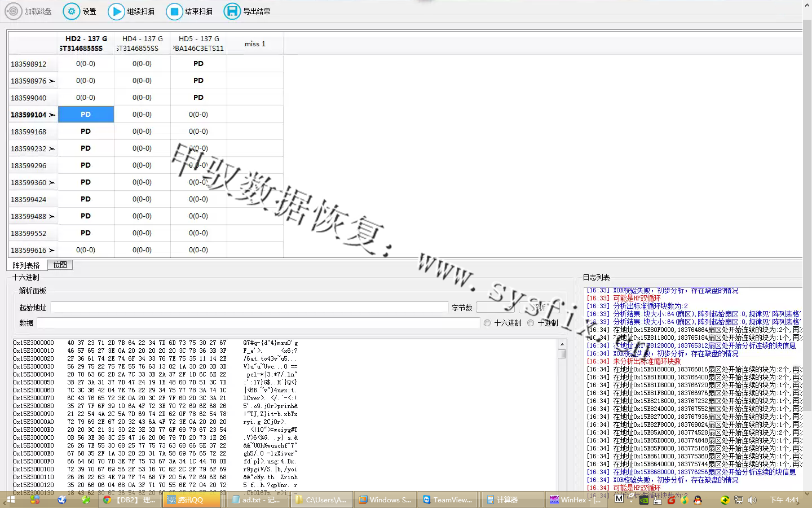Click log entry with address 0x15E8680000
The height and width of the screenshot is (508, 812).
691,472
